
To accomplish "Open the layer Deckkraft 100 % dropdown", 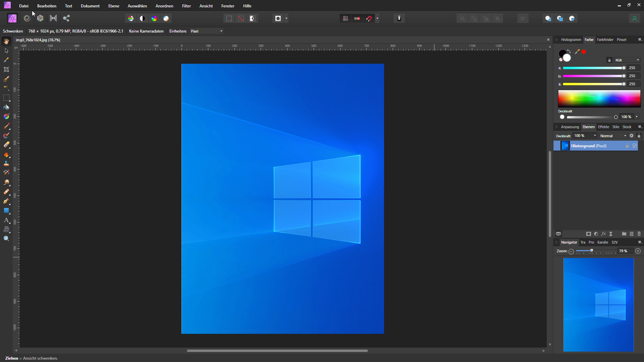I will [585, 136].
